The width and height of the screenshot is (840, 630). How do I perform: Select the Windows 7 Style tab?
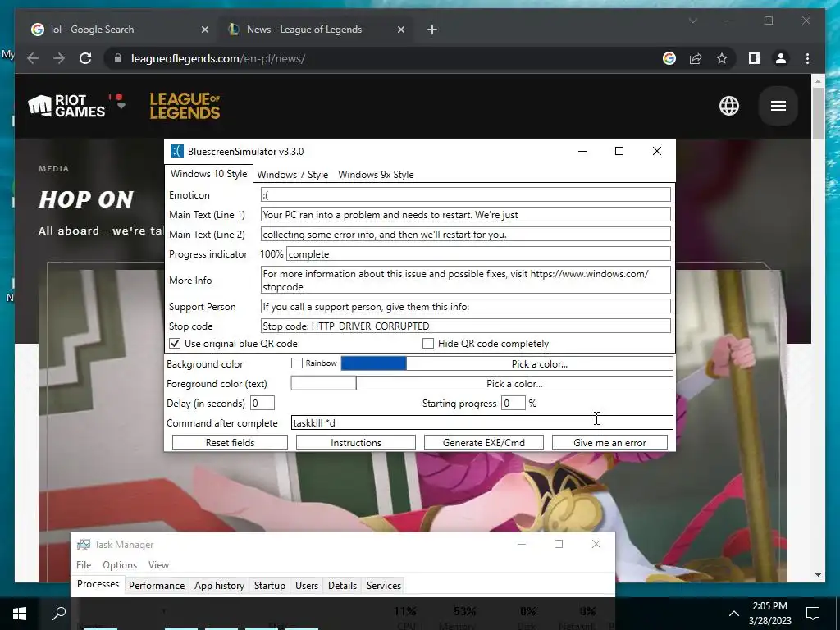293,175
